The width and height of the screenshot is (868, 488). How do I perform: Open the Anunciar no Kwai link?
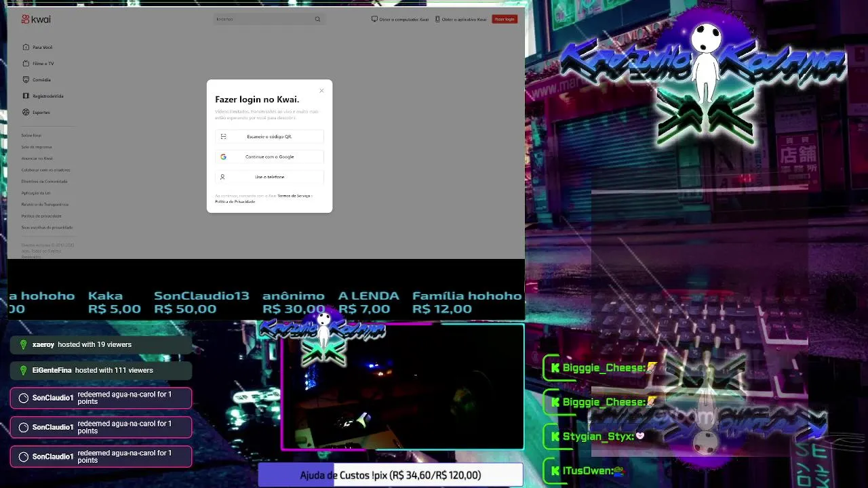click(x=37, y=159)
